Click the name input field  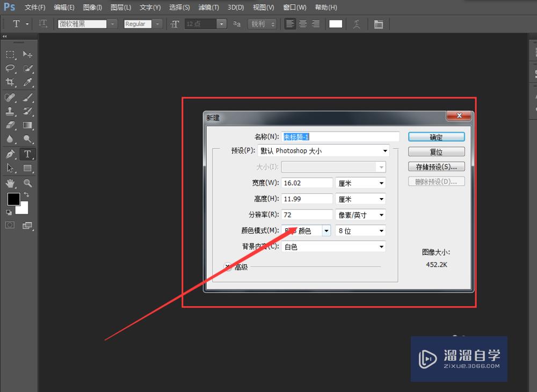(340, 137)
